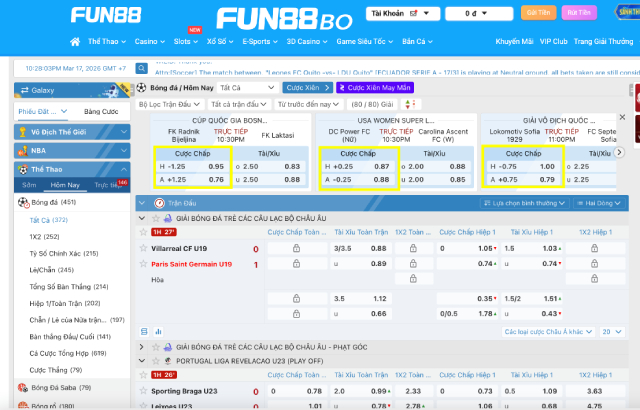Click the Bóng Đá Saba ball icon
The height and width of the screenshot is (410, 640).
[23, 388]
